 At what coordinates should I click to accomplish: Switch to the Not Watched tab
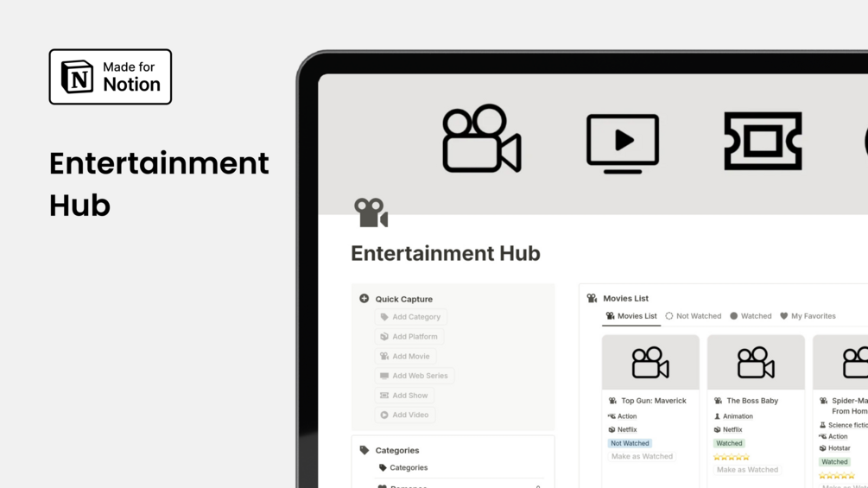coord(693,316)
